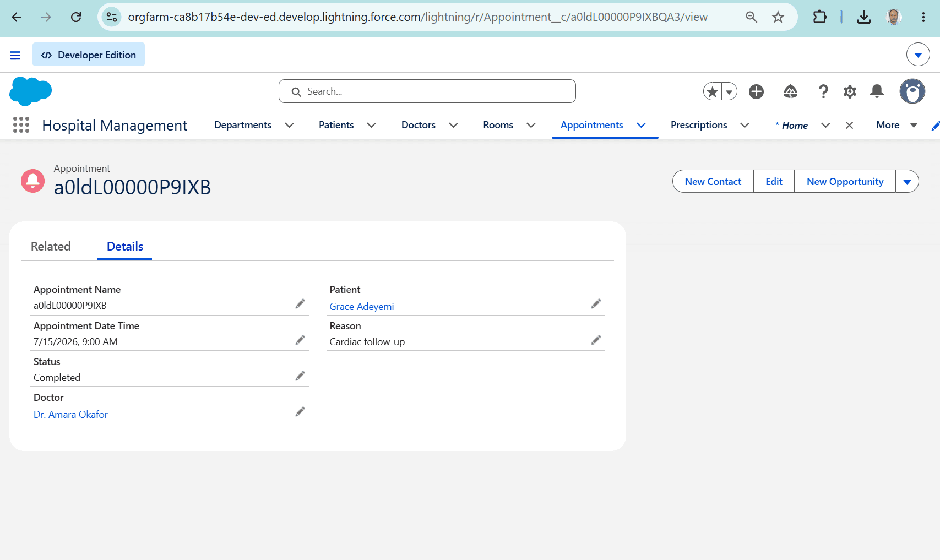Viewport: 940px width, 560px height.
Task: Edit Appointment Name with pencil icon
Action: 300,304
